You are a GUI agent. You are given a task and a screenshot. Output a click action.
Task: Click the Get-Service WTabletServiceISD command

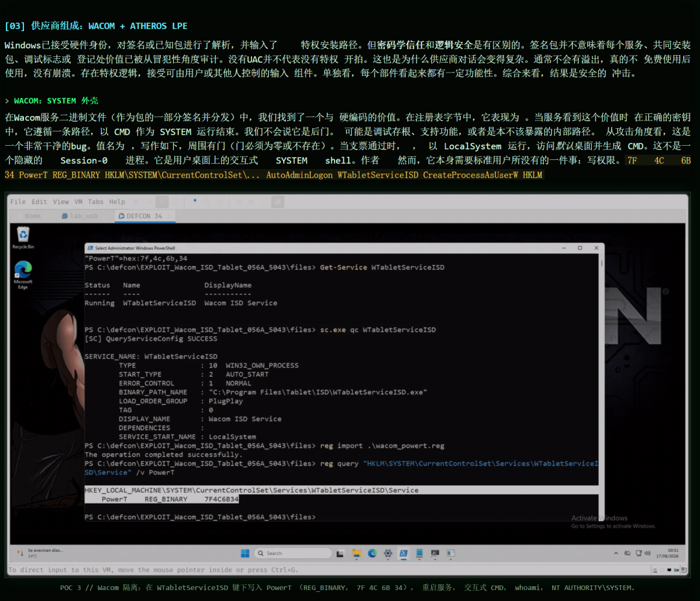click(x=382, y=267)
